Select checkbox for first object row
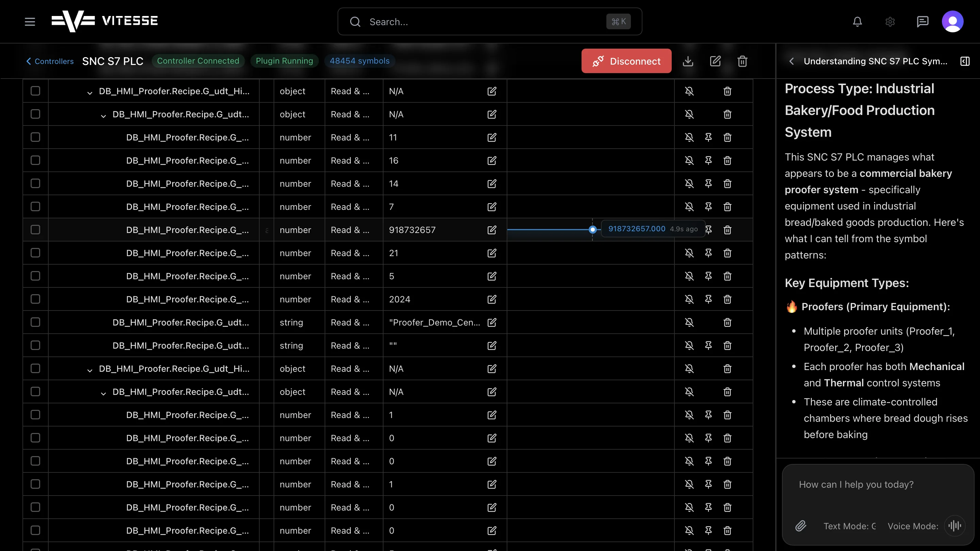Screen dimensions: 980x551 [x=35, y=91]
